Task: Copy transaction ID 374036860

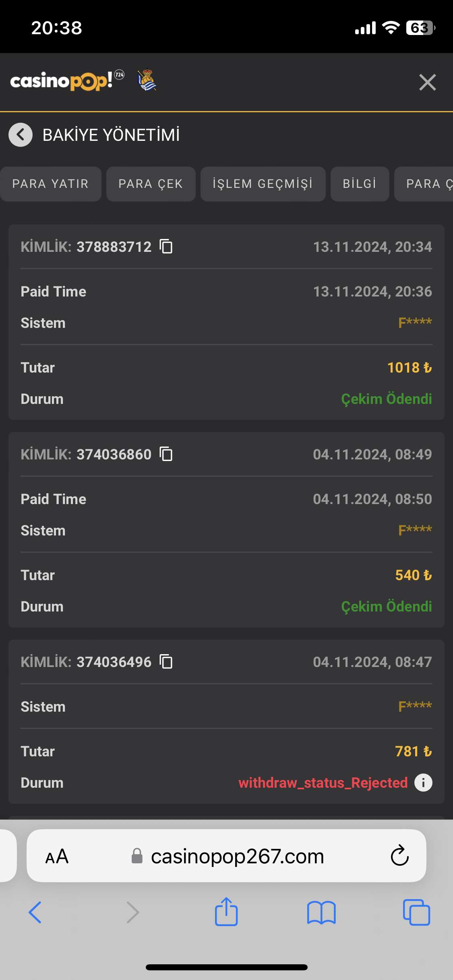Action: (166, 454)
